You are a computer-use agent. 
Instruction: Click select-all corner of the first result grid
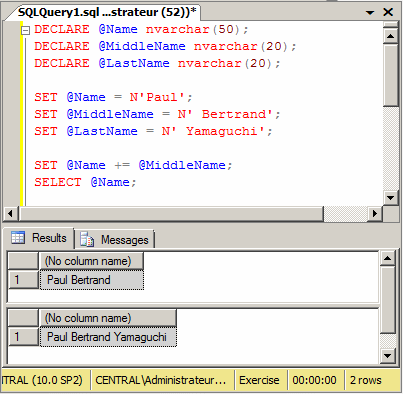(23, 261)
